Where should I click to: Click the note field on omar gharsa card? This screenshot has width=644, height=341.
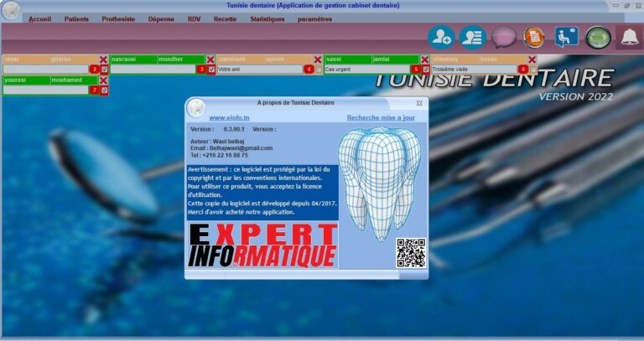click(46, 70)
